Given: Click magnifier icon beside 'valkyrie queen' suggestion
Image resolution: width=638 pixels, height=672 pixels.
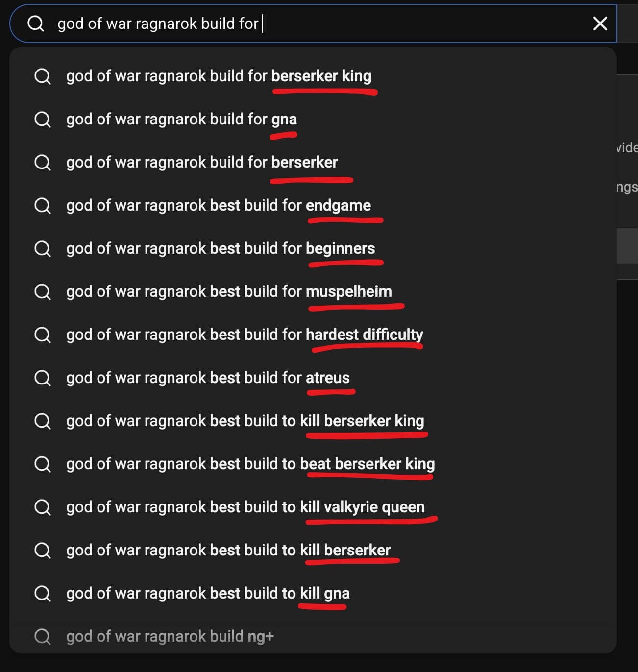Looking at the screenshot, I should (43, 507).
